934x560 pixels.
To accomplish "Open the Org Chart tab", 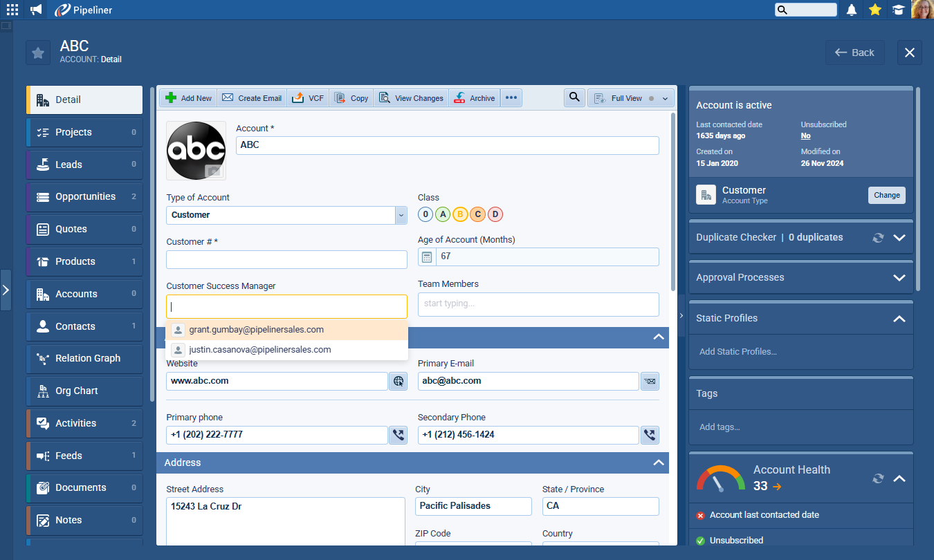I will pyautogui.click(x=84, y=391).
